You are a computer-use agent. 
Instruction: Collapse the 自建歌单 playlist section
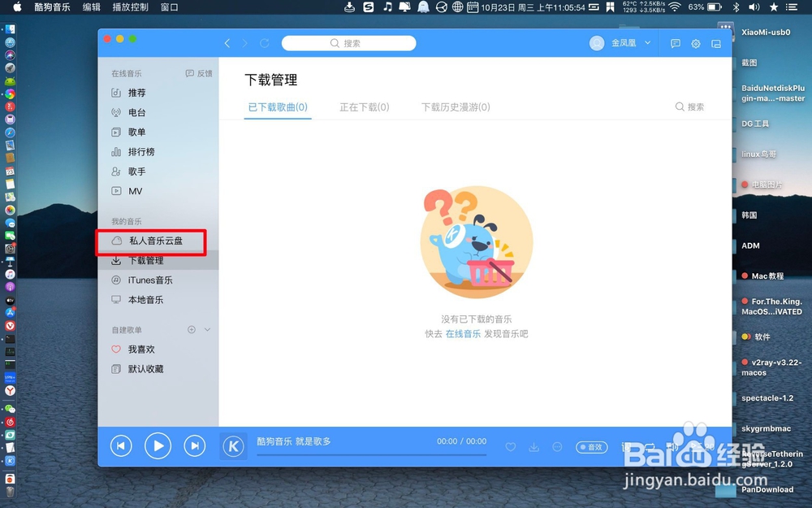pos(207,330)
